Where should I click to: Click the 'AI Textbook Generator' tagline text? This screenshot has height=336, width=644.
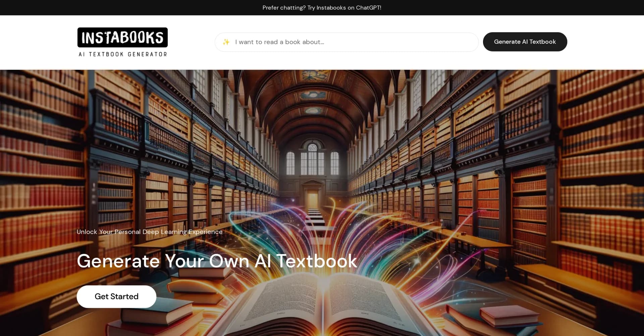(123, 54)
